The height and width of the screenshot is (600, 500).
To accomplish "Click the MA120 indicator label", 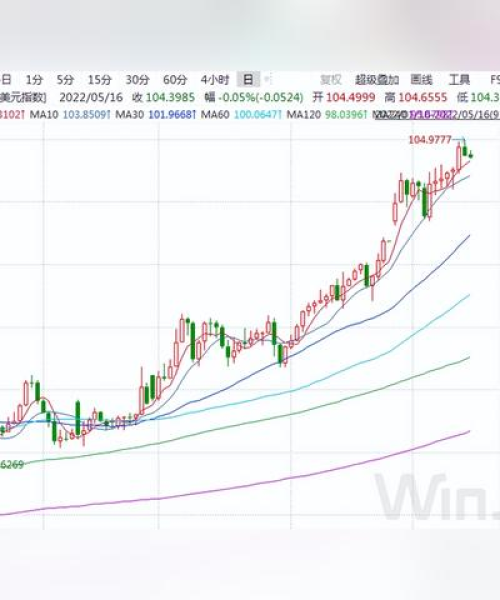I will click(x=304, y=114).
